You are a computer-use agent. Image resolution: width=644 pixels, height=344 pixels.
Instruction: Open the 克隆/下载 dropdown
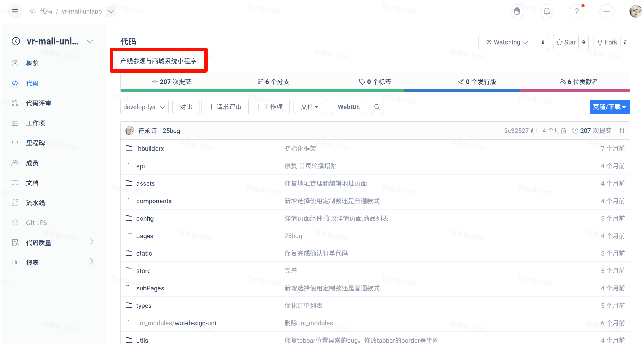(610, 107)
